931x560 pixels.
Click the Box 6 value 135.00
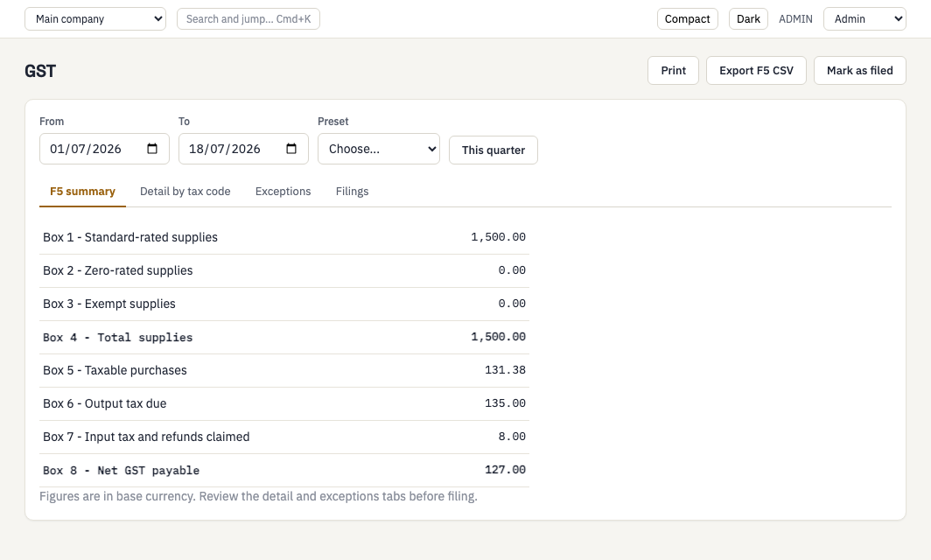pyautogui.click(x=505, y=403)
